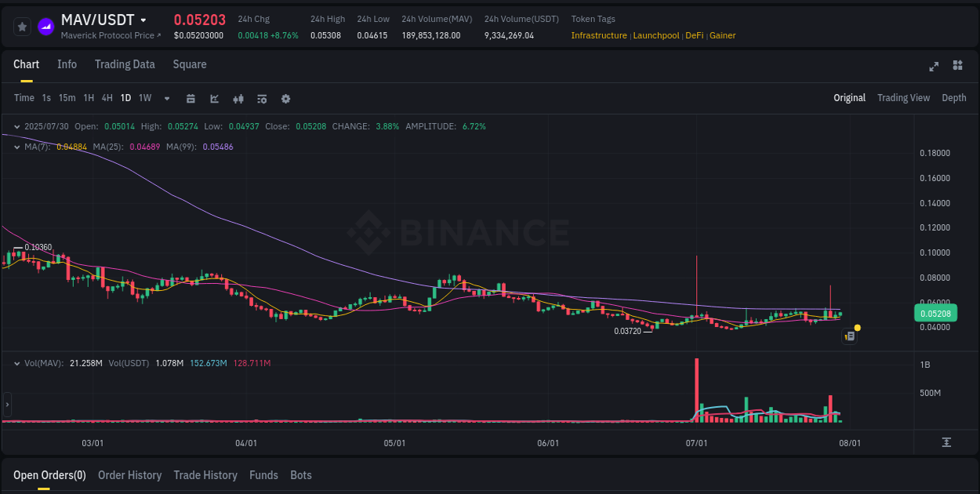This screenshot has height=494, width=980.
Task: Favorite MAV/USDT with the star toggle
Action: point(22,26)
